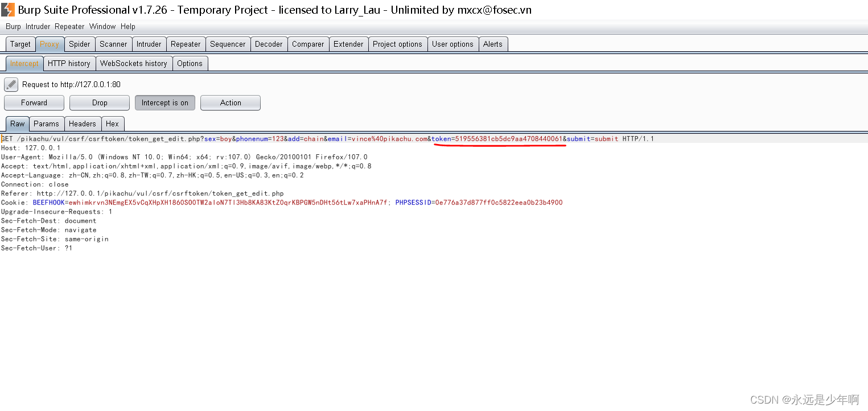Switch to the Alerts tab

[493, 44]
